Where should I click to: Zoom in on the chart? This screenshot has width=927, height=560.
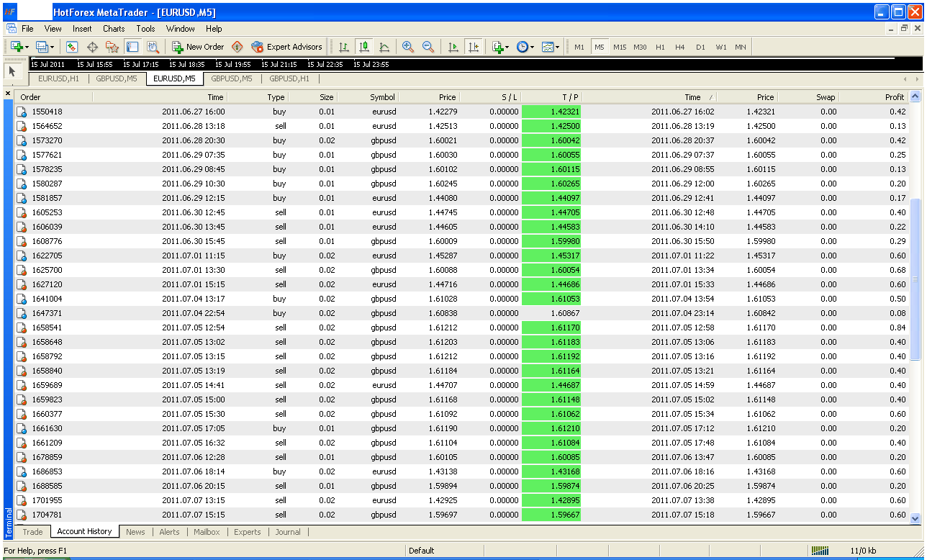click(x=408, y=47)
